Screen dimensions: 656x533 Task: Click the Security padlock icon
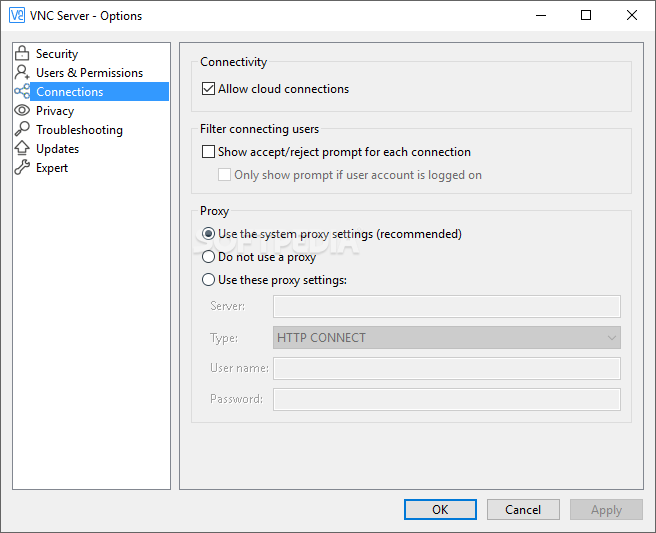(22, 54)
